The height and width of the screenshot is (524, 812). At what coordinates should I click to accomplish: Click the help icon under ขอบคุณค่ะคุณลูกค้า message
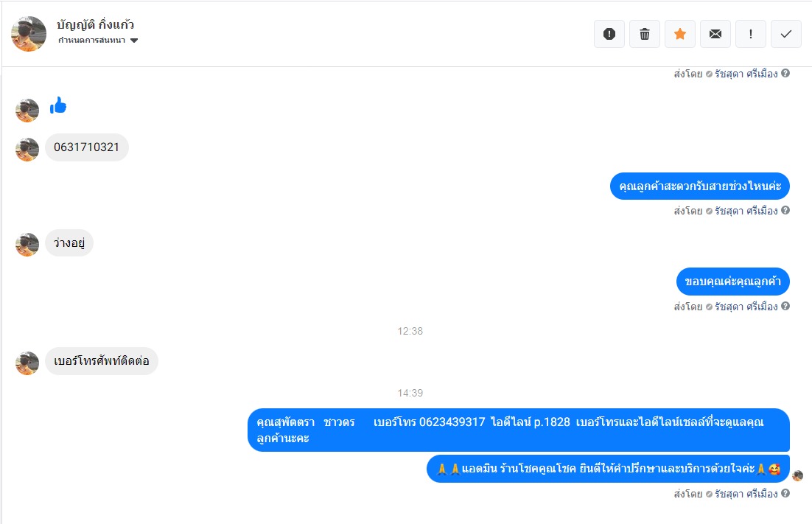pyautogui.click(x=785, y=306)
